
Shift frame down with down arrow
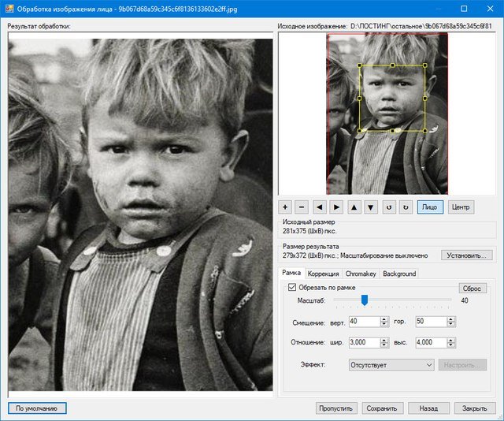tap(371, 207)
